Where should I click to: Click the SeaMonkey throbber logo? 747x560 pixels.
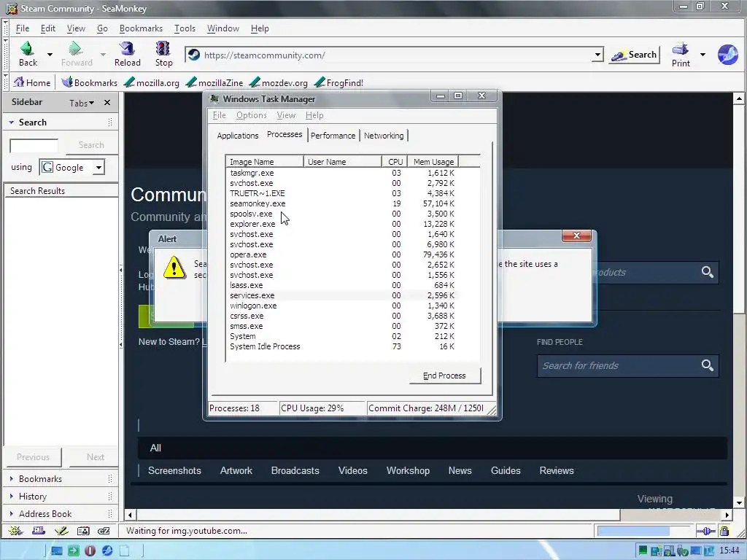tap(727, 55)
